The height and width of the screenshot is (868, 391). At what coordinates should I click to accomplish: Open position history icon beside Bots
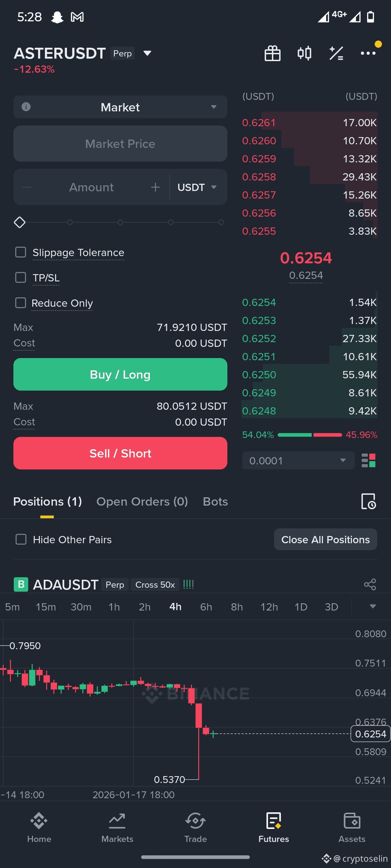pyautogui.click(x=369, y=501)
